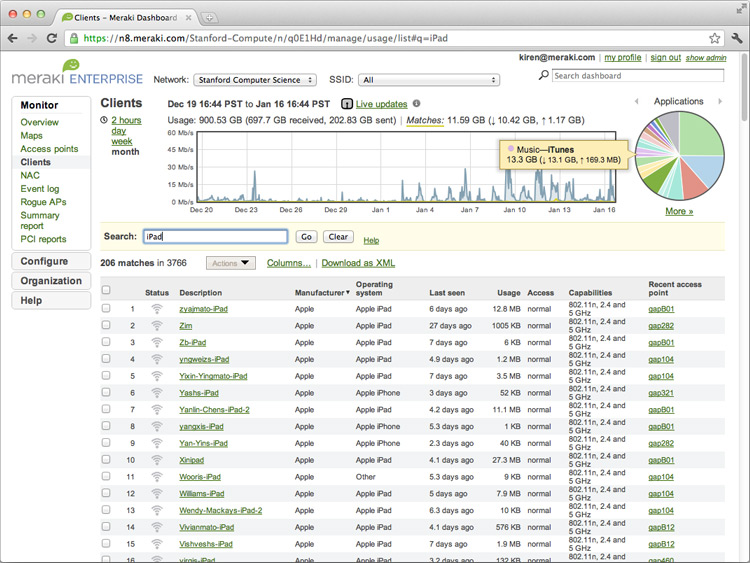Click Download as XML link

click(x=358, y=263)
